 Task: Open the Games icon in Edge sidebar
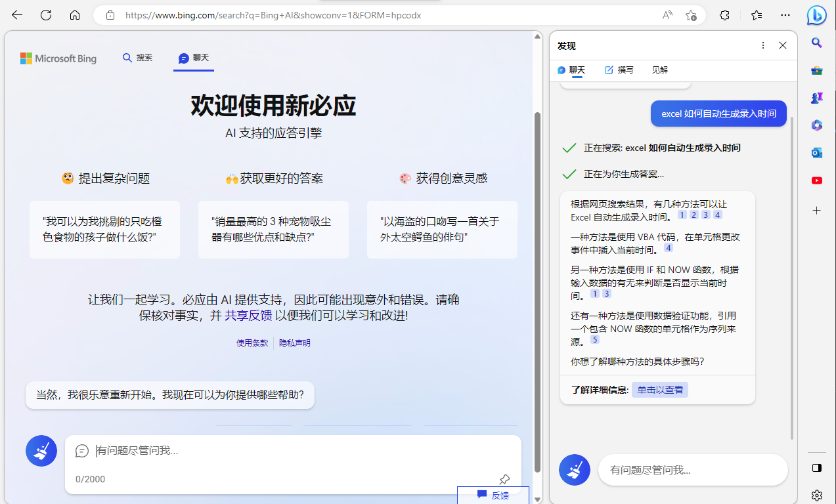pyautogui.click(x=816, y=97)
